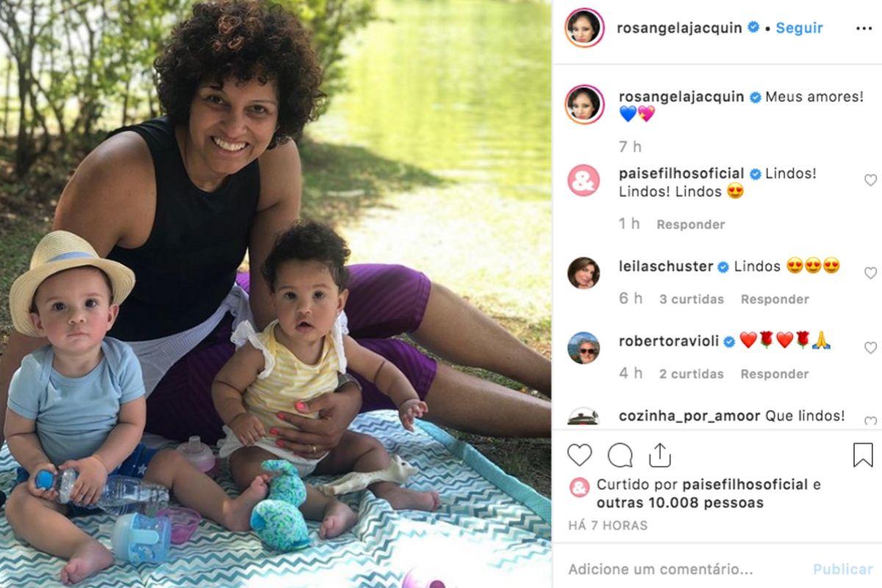Reply to the leilaschuster comment
The width and height of the screenshot is (882, 588).
774,299
